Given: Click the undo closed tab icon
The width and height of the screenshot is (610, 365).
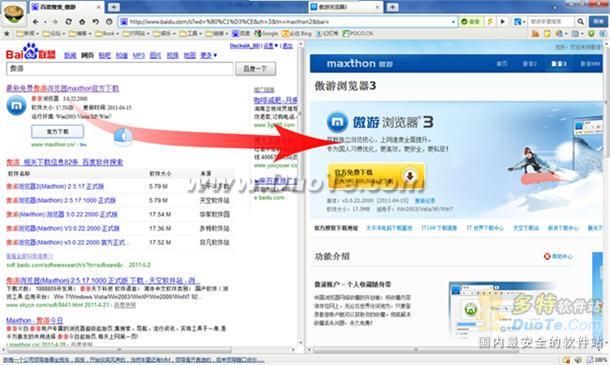Looking at the screenshot, I should pyautogui.click(x=96, y=22).
